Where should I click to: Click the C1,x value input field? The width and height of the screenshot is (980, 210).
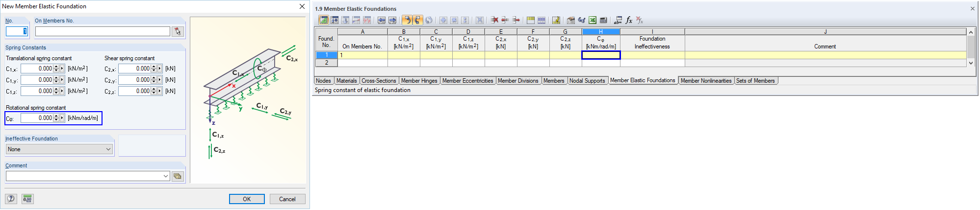click(x=37, y=69)
